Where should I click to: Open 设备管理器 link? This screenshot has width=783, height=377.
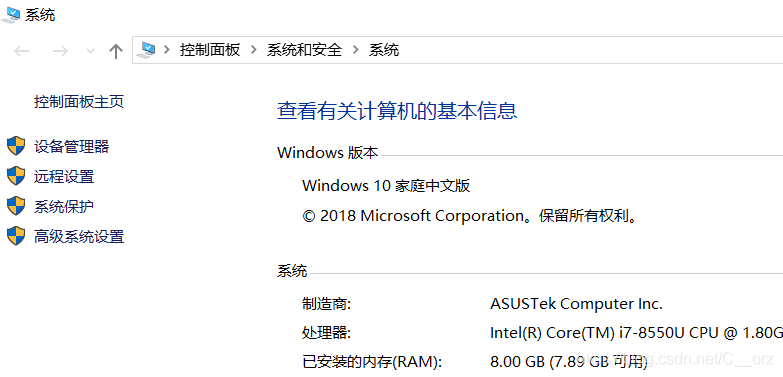tap(71, 147)
